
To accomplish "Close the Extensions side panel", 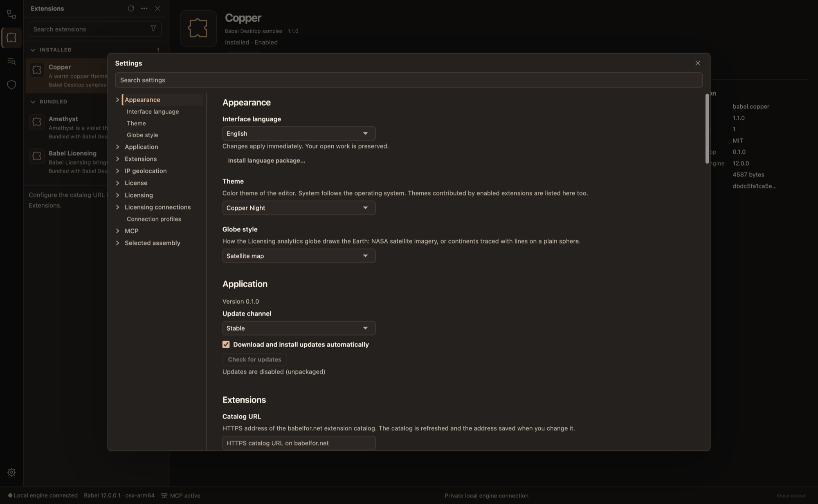I will pos(157,8).
